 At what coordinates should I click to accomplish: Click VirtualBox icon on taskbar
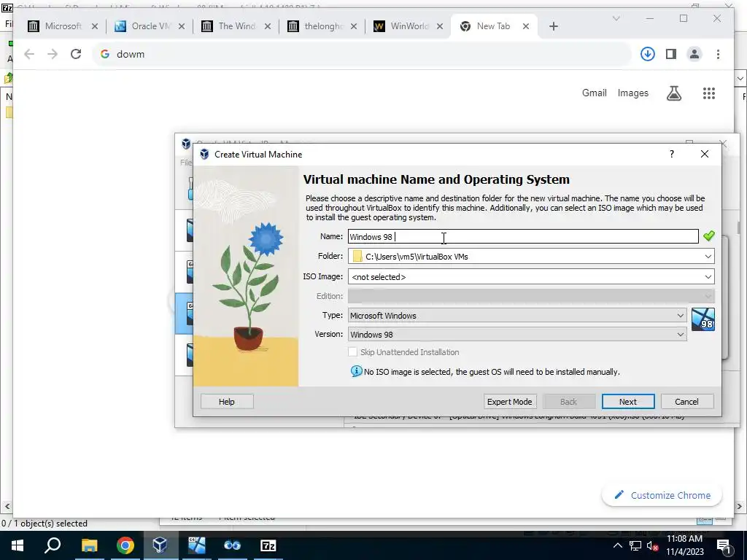tap(160, 545)
